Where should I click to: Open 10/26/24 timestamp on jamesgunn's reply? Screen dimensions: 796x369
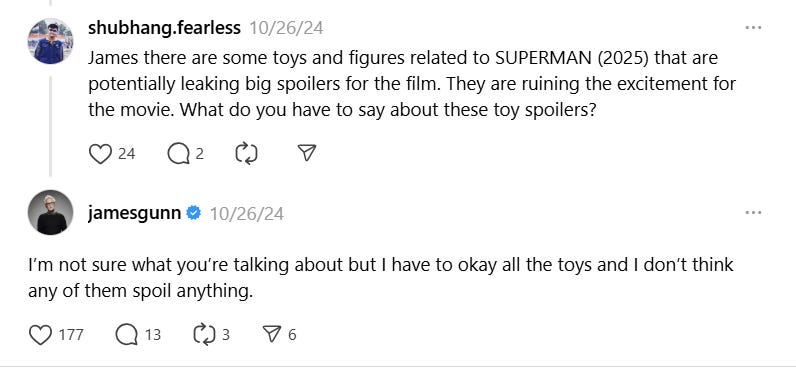pos(247,214)
